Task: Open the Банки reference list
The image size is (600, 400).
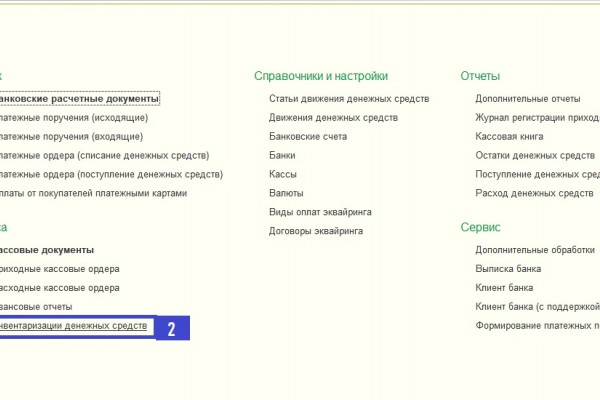Action: pos(282,155)
